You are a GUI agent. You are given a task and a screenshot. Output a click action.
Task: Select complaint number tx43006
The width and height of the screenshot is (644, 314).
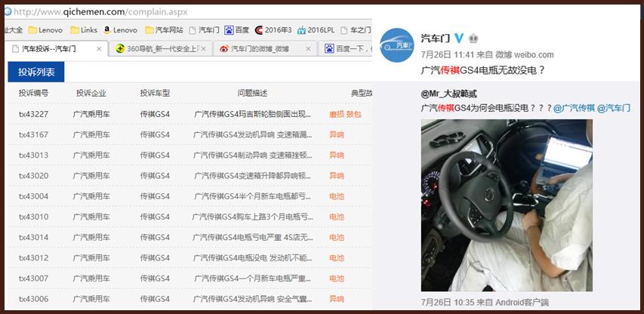pyautogui.click(x=33, y=299)
